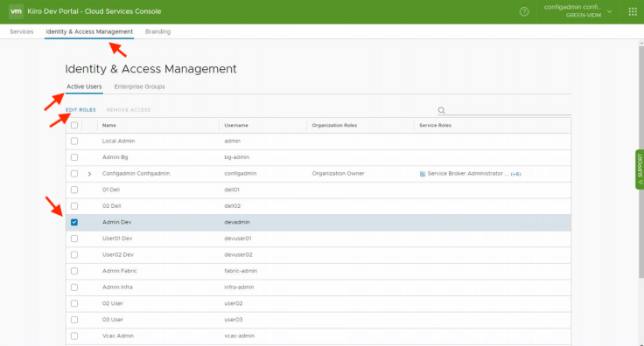Click the Service Broker Administrator role text
The image size is (644, 346).
point(465,173)
